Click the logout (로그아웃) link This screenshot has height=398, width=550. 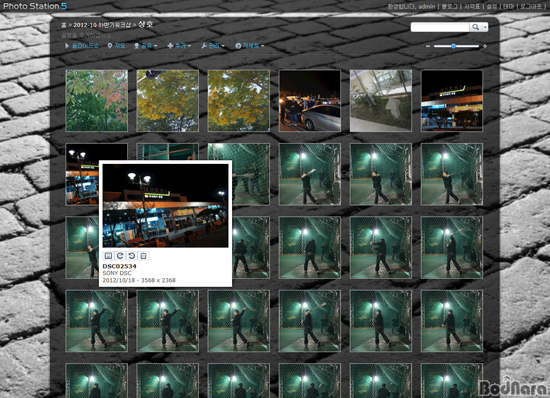(x=530, y=6)
